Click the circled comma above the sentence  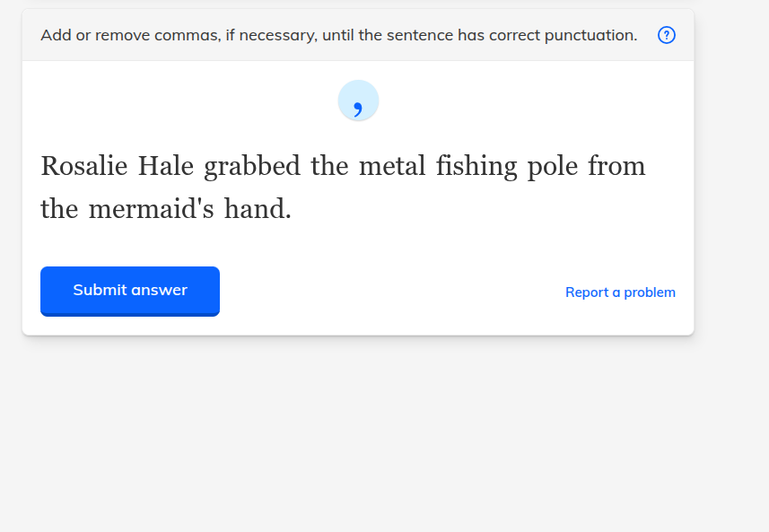point(358,100)
